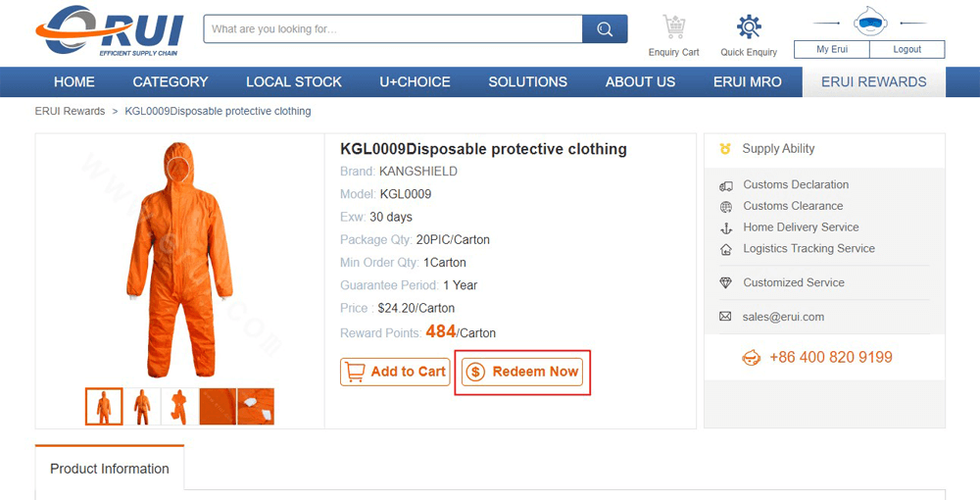
Task: Click the Home Delivery anchor icon
Action: point(725,228)
